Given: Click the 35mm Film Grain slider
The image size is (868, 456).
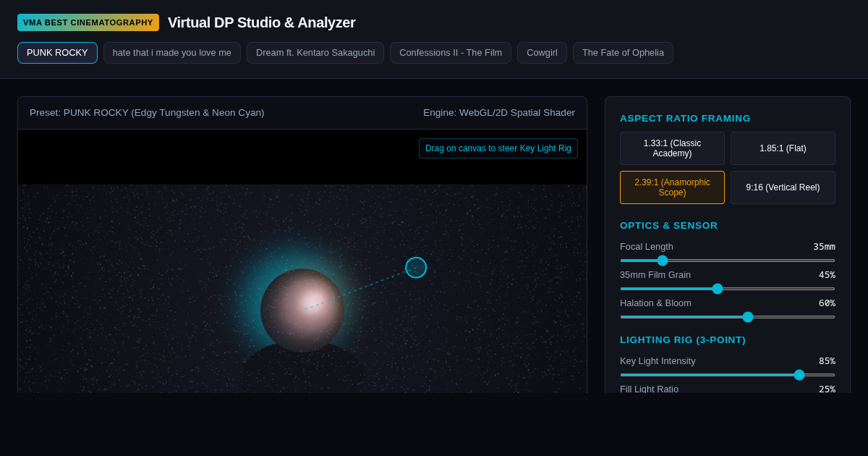Looking at the screenshot, I should (728, 289).
